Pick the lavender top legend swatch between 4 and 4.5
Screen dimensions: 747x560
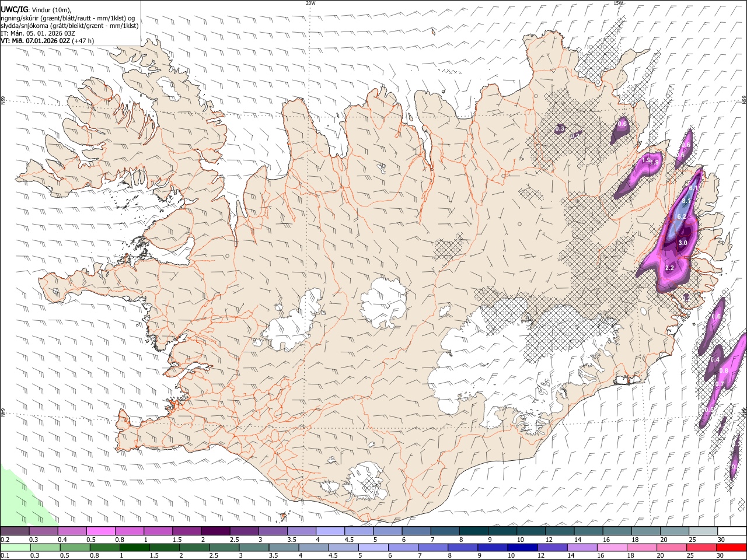(330, 531)
